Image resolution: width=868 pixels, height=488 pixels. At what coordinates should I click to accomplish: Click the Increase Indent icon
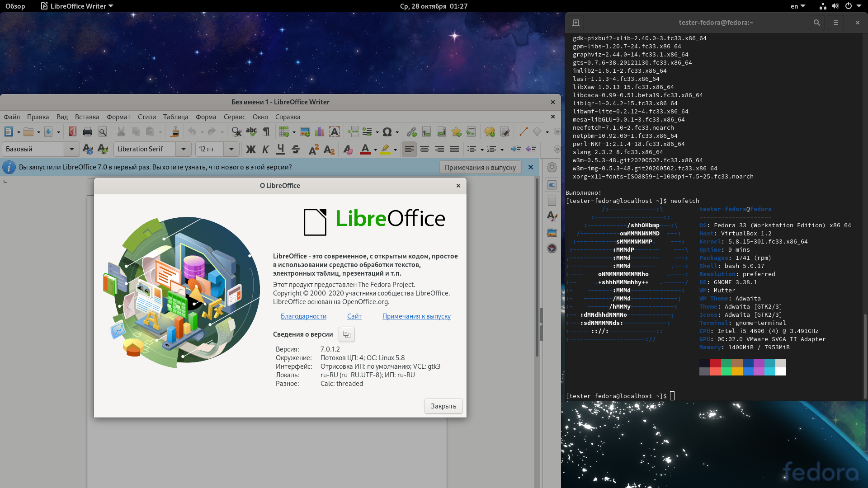pyautogui.click(x=516, y=149)
